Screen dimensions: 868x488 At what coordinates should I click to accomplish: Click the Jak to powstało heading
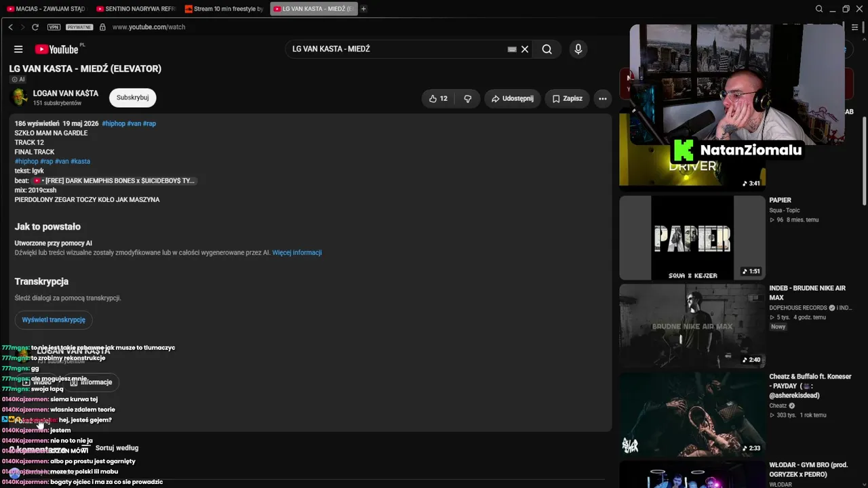47,227
